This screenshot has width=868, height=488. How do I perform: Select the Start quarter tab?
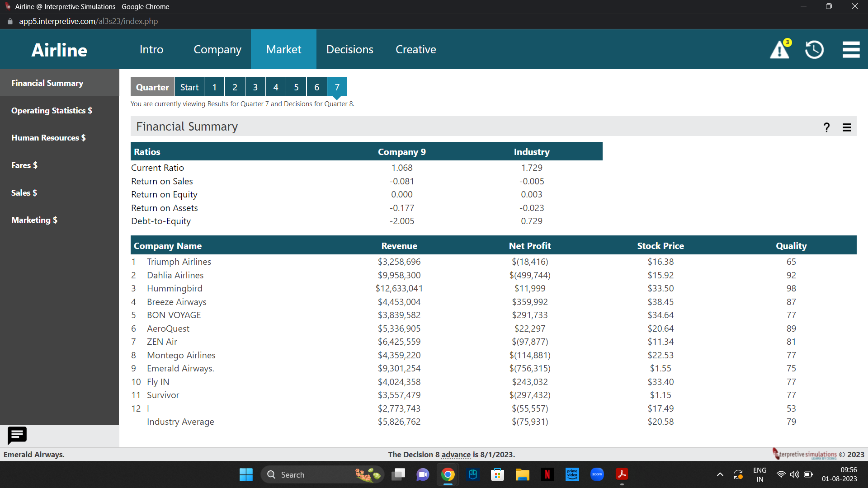[x=189, y=87]
